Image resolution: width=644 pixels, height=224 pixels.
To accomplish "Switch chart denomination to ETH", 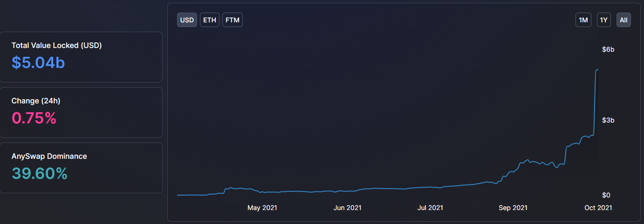I will 210,20.
